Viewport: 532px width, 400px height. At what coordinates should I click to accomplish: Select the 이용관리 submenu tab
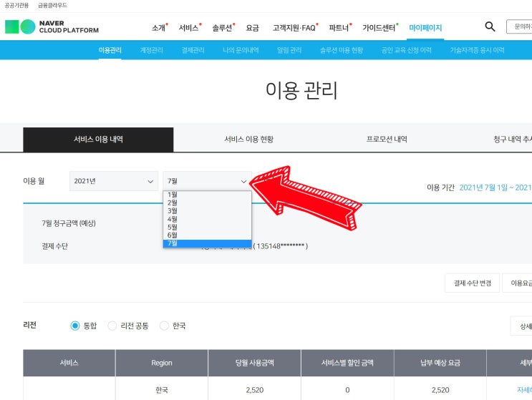pyautogui.click(x=110, y=50)
